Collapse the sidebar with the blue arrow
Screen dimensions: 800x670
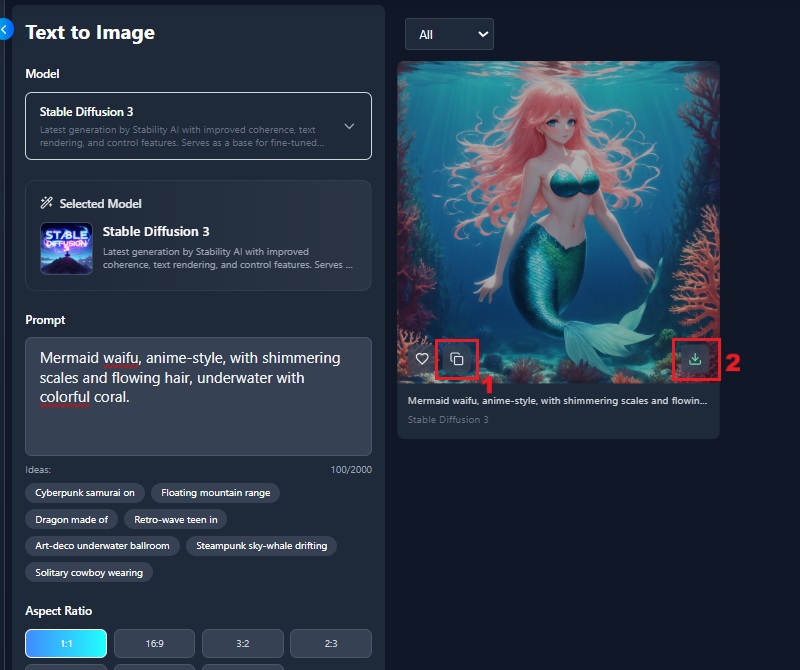[x=5, y=29]
